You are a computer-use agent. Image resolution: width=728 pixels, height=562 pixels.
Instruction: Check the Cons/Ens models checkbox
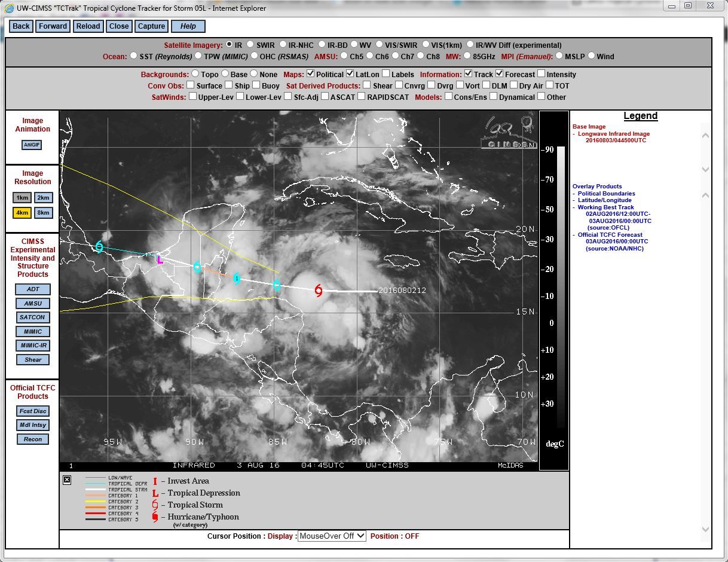[448, 96]
